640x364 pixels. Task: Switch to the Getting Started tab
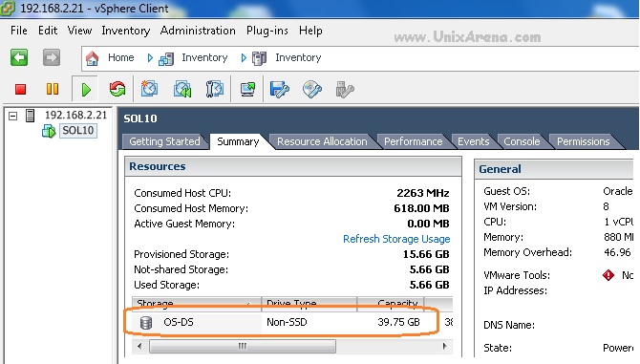point(164,141)
